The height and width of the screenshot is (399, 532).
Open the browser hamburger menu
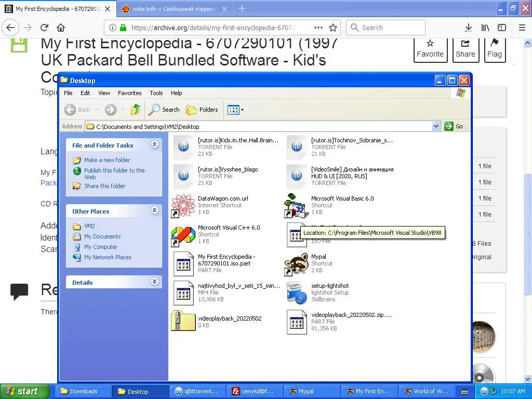[522, 28]
